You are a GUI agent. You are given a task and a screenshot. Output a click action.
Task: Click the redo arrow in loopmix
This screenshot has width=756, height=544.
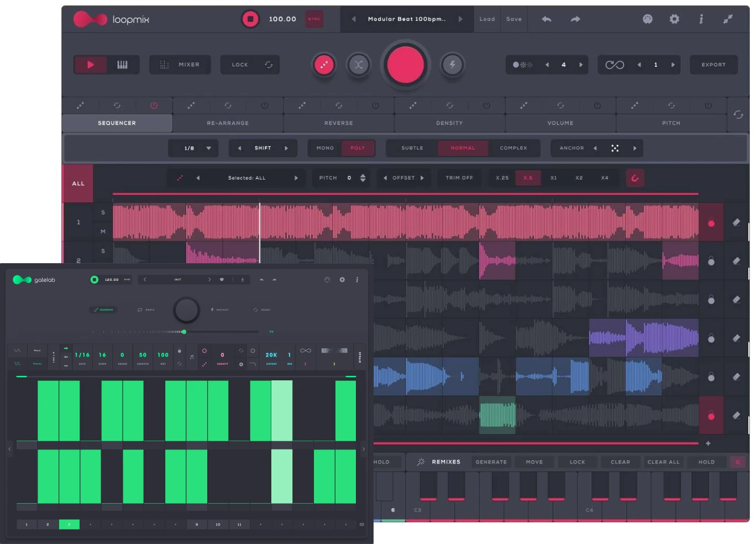(575, 19)
